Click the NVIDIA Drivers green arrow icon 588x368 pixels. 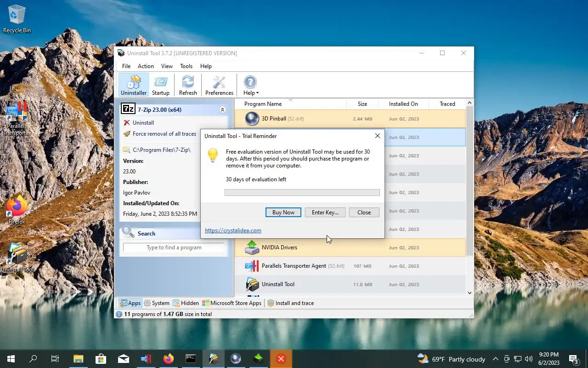coord(252,247)
